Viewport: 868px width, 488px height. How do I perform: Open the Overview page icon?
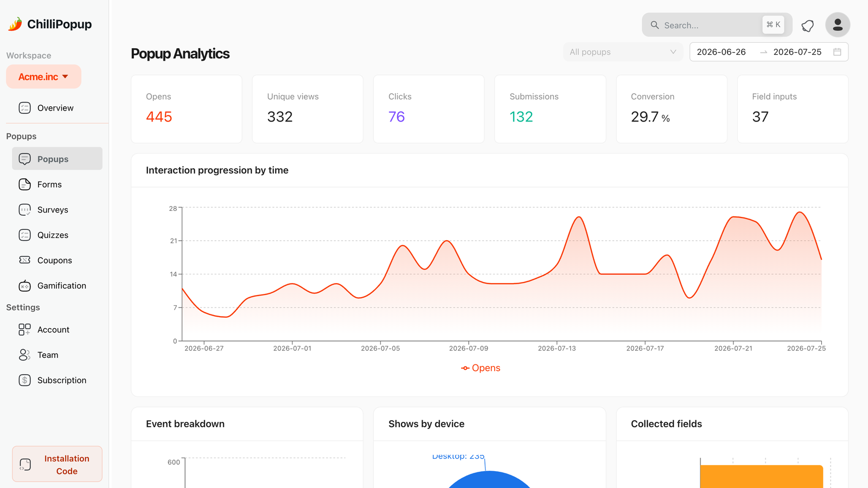[25, 108]
